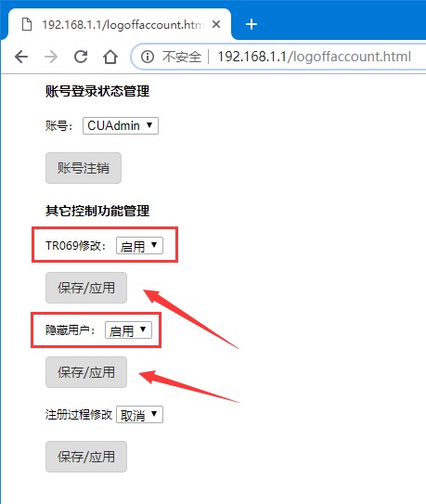Close the logoffaccount.html tab
The width and height of the screenshot is (426, 504).
click(x=216, y=24)
